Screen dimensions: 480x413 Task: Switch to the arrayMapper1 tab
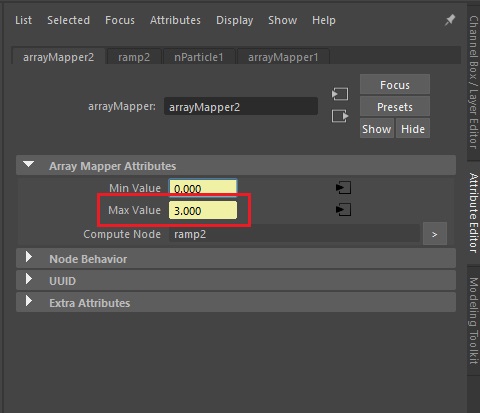click(x=283, y=57)
